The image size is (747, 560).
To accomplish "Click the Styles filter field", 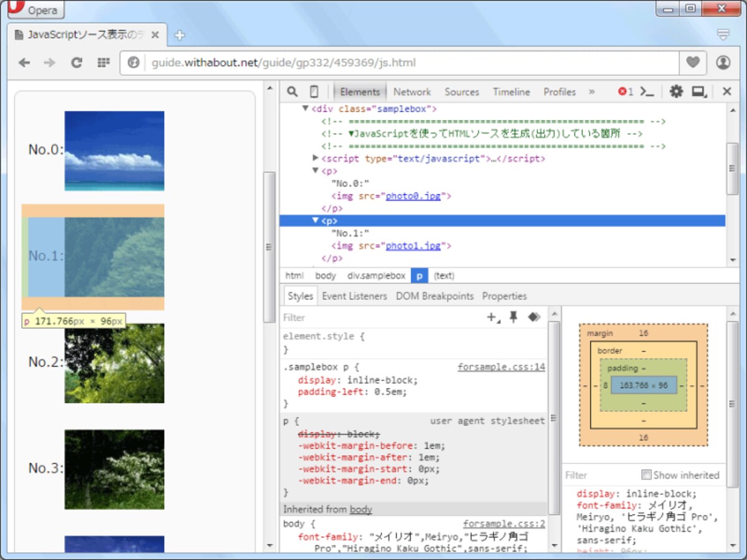I will pyautogui.click(x=381, y=317).
